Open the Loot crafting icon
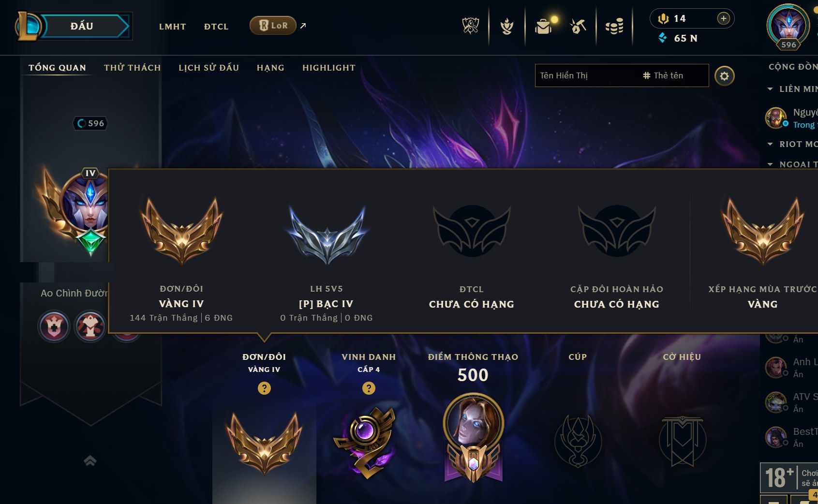818x504 pixels. (578, 26)
